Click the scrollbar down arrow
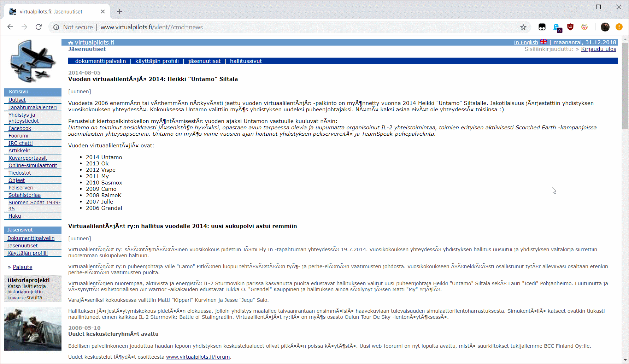The width and height of the screenshot is (629, 364). click(625, 360)
